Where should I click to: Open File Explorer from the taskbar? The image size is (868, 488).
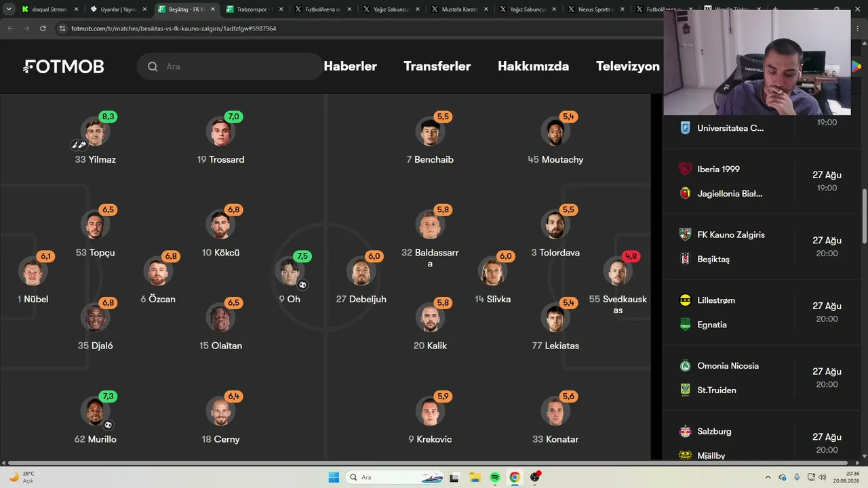pos(475,477)
